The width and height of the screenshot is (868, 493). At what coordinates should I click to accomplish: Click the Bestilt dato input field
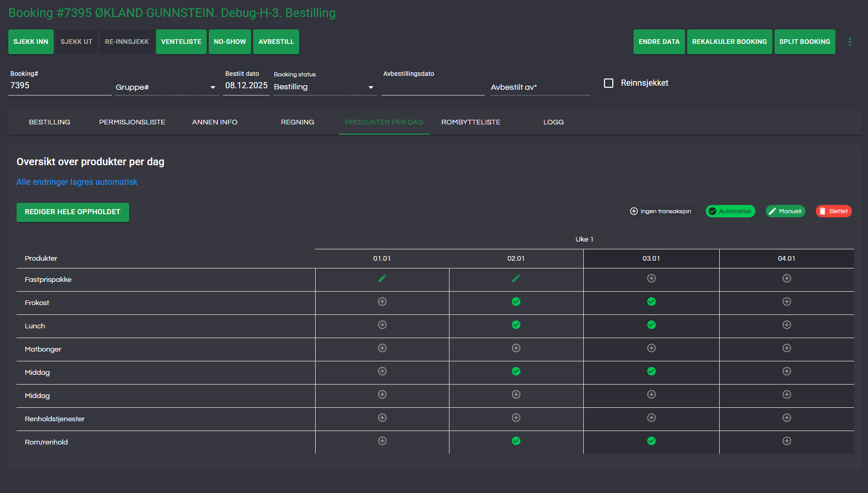pyautogui.click(x=246, y=86)
